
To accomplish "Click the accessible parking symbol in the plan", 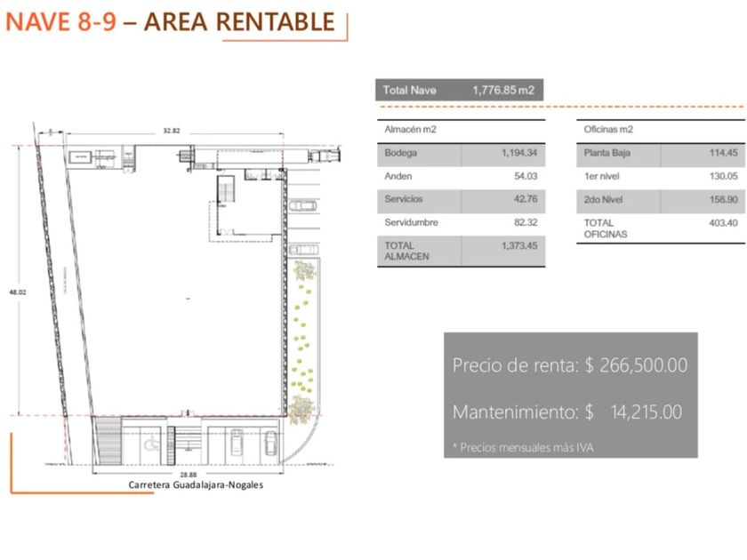I will (152, 445).
